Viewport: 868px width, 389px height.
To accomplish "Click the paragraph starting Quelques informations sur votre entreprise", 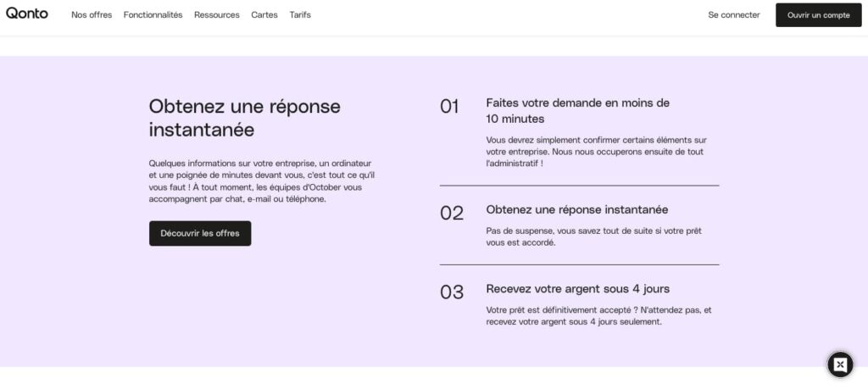I will tap(263, 181).
